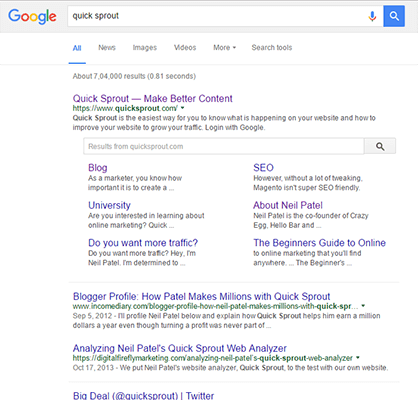Click snippet 'As a marketer, you know how'
Viewport: 418px width, 400px height.
point(135,183)
